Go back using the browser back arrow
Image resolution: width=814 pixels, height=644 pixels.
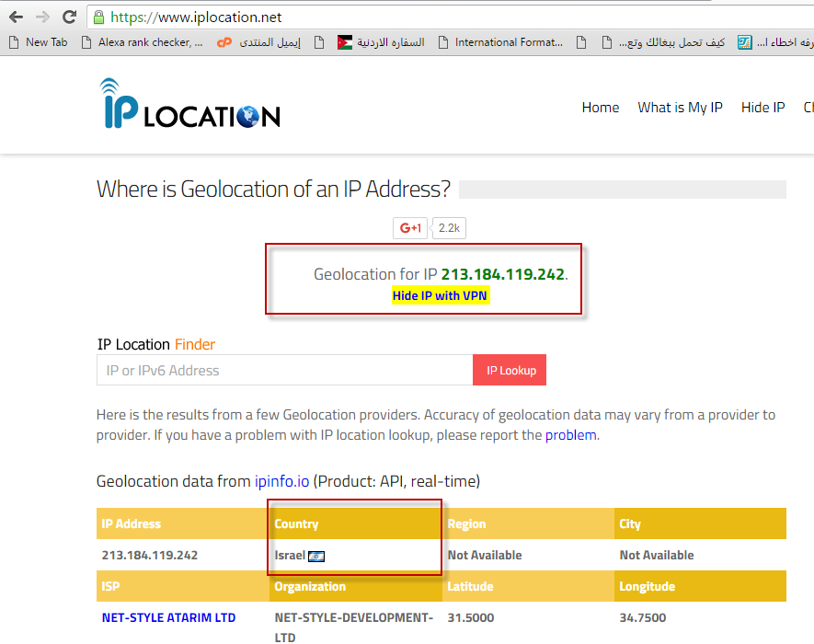click(17, 17)
